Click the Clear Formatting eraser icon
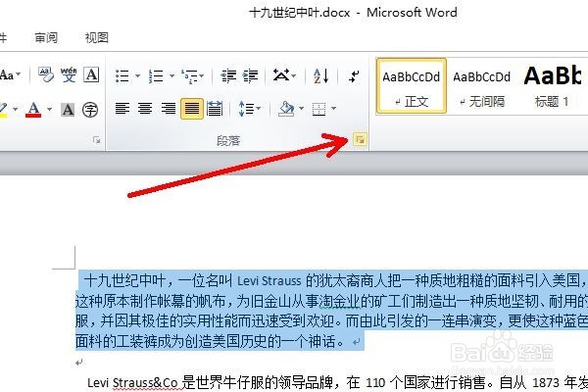Image resolution: width=588 pixels, height=392 pixels. (x=46, y=74)
